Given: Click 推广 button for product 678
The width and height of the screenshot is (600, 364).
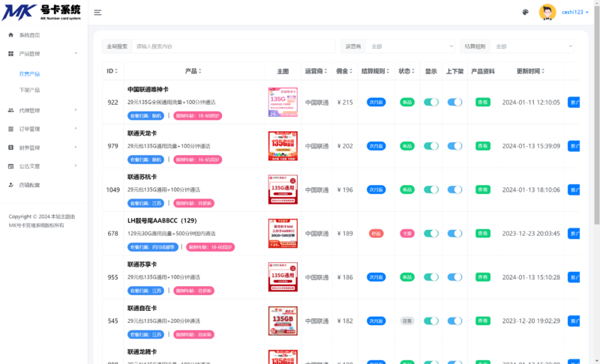Looking at the screenshot, I should click(574, 234).
